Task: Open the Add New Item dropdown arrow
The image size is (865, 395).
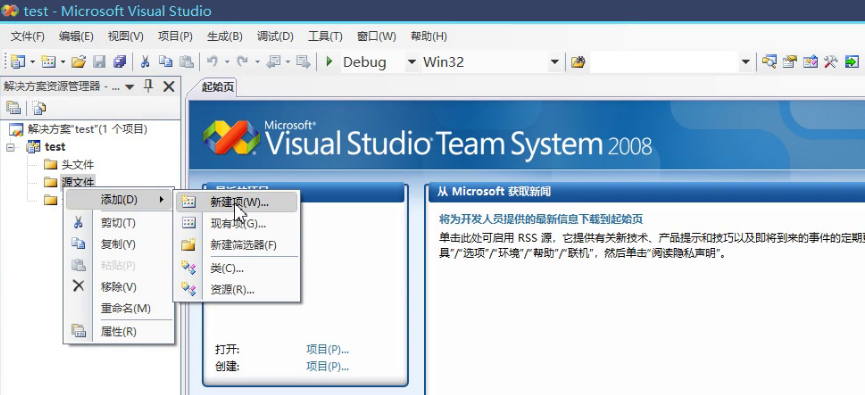Action: tap(63, 62)
